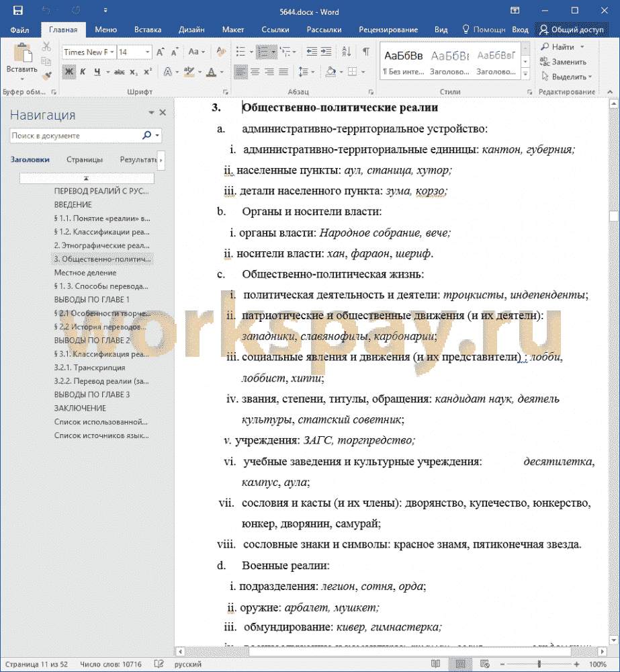620x672 pixels.
Task: Open the Выделить dropdown
Action: [566, 77]
